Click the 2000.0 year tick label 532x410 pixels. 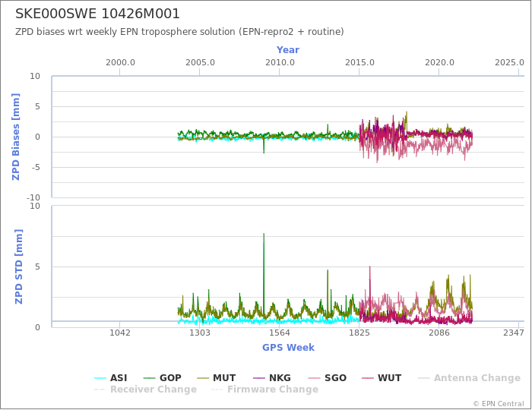point(120,63)
